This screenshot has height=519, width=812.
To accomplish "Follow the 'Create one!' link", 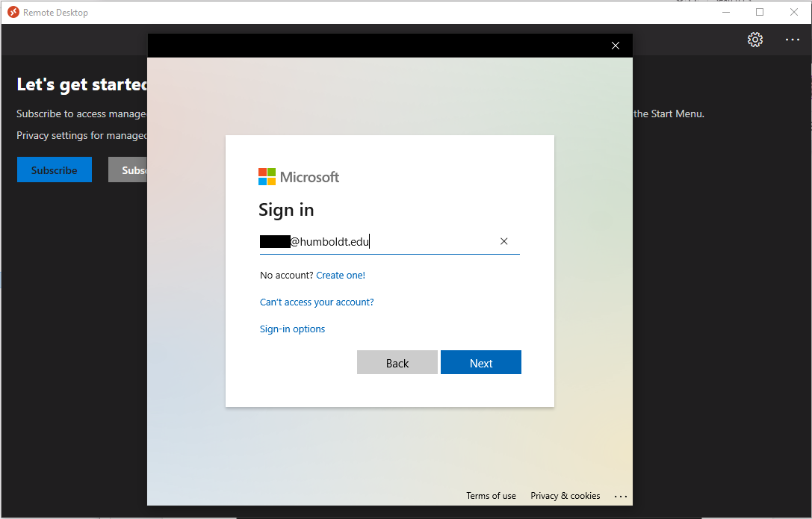I will coord(340,276).
